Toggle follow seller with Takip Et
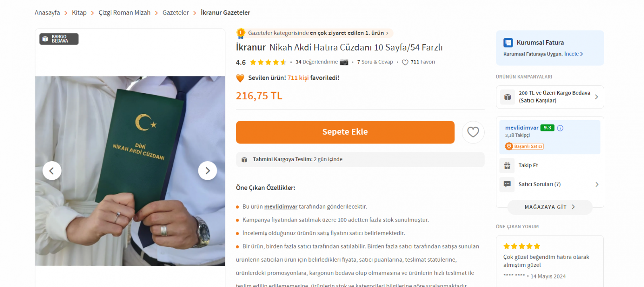The width and height of the screenshot is (644, 287). coord(528,165)
